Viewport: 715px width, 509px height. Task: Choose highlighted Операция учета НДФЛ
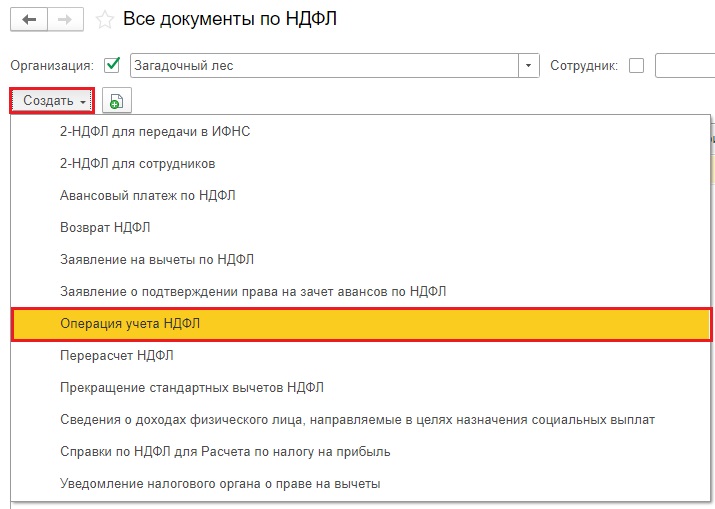361,324
